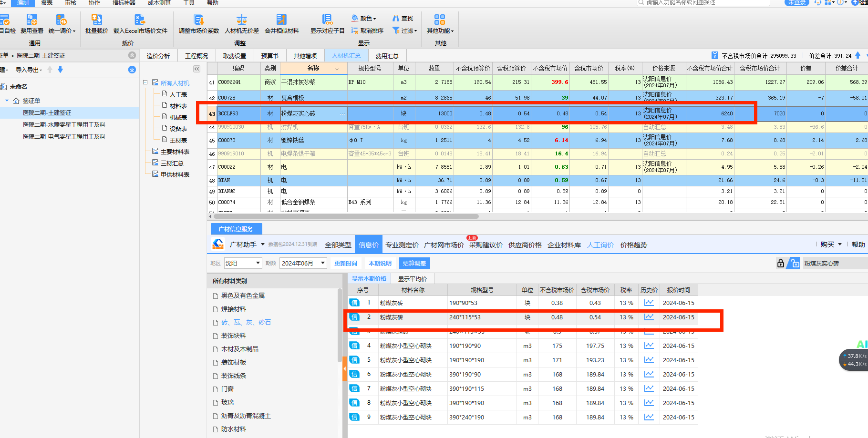Click the open blue padlock icon
The image size is (868, 438).
794,263
